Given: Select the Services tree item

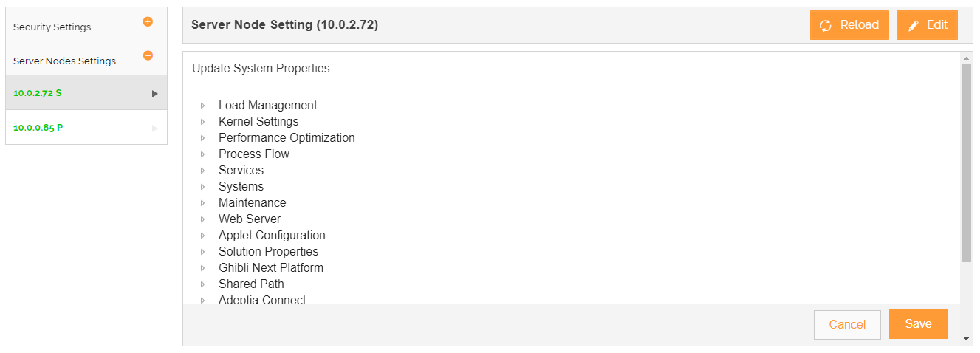Looking at the screenshot, I should (x=241, y=171).
